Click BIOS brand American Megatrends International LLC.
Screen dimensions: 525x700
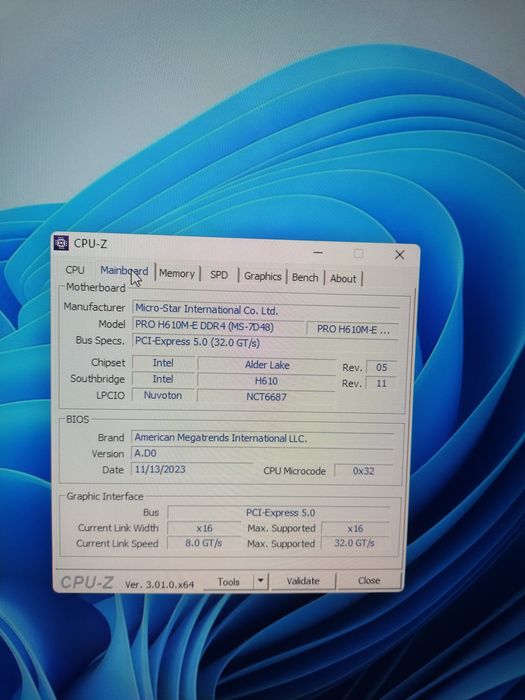[x=262, y=438]
